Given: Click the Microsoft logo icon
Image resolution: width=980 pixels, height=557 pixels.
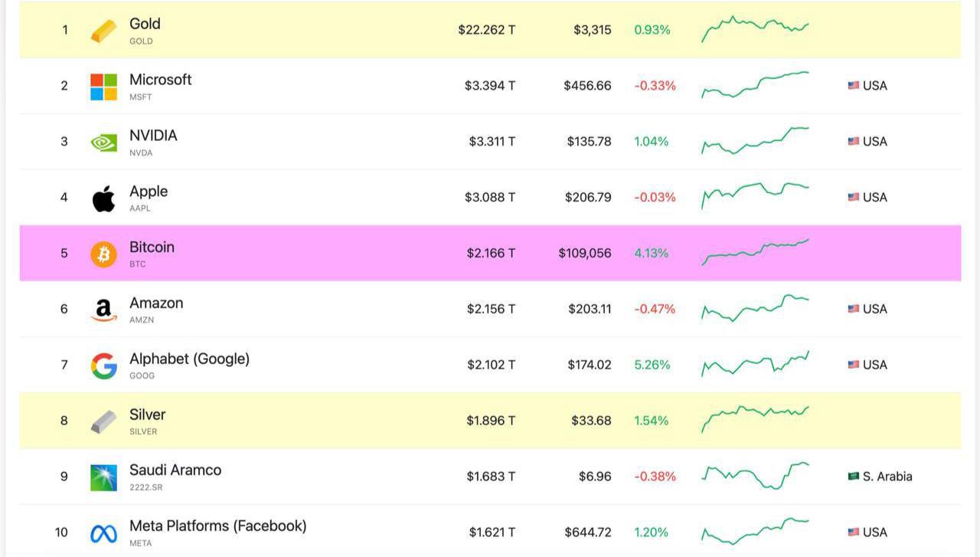Looking at the screenshot, I should pyautogui.click(x=103, y=87).
